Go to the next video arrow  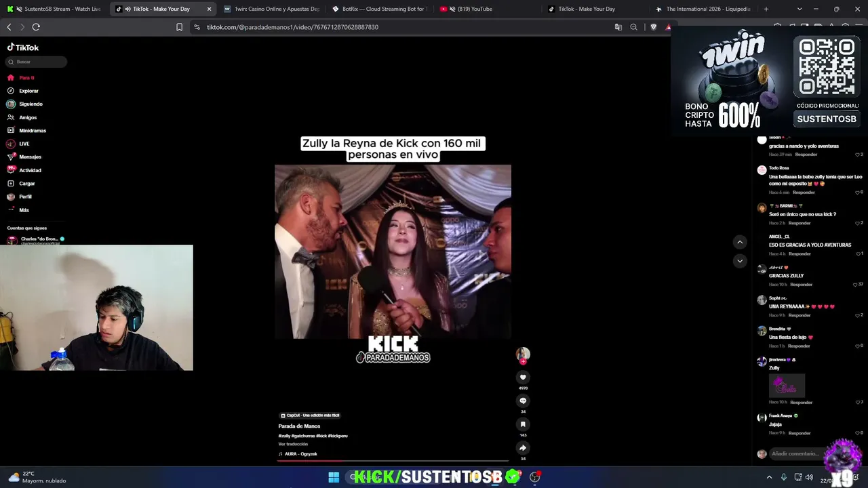(740, 260)
